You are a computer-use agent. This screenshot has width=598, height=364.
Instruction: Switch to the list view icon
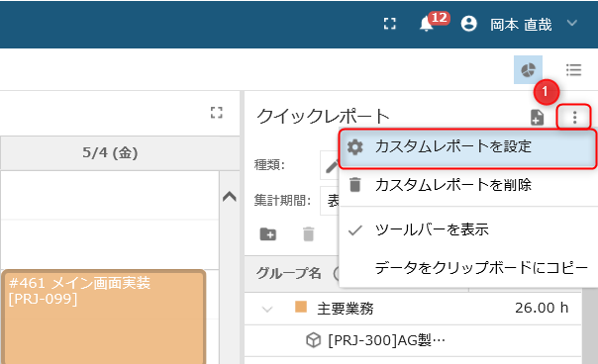[x=573, y=70]
